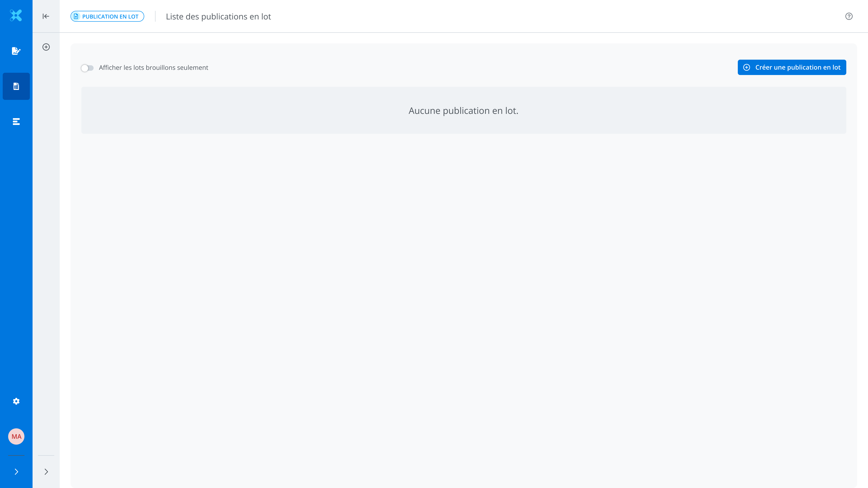Open the document signing sidebar icon
Screen dimensions: 868x488
[16, 51]
